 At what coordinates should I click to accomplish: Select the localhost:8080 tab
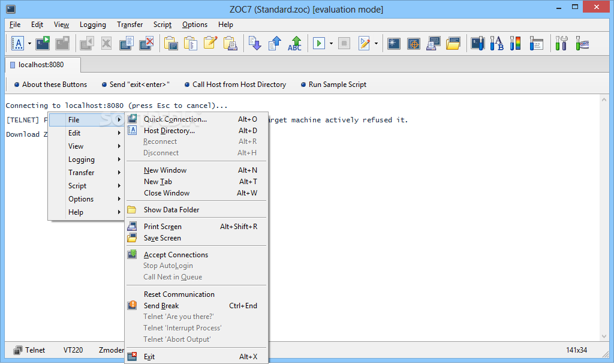point(43,65)
